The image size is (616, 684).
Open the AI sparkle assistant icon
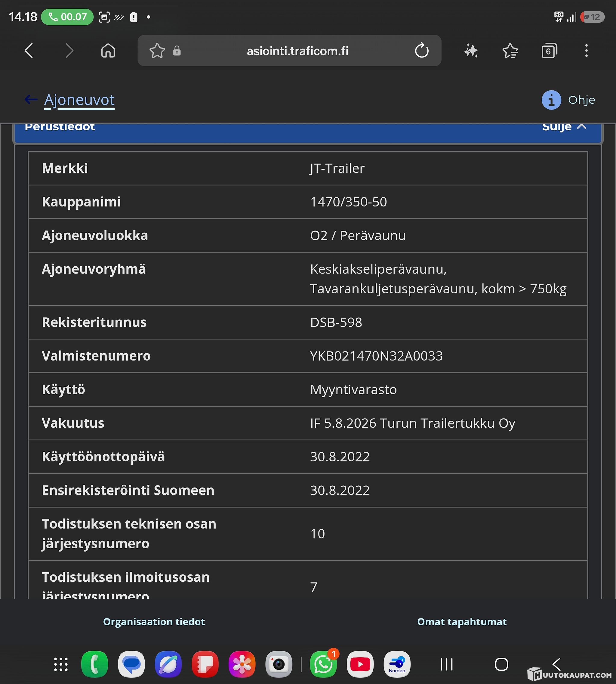coord(471,51)
